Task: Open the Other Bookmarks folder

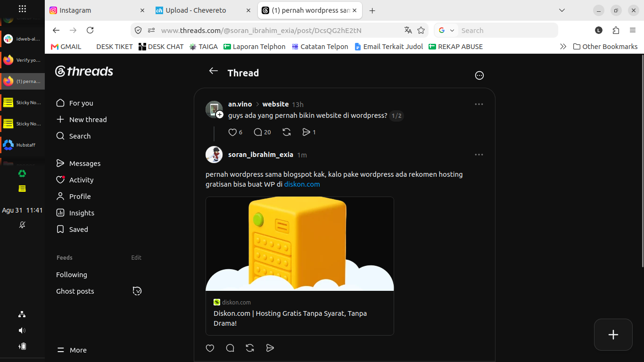Action: 605,47
